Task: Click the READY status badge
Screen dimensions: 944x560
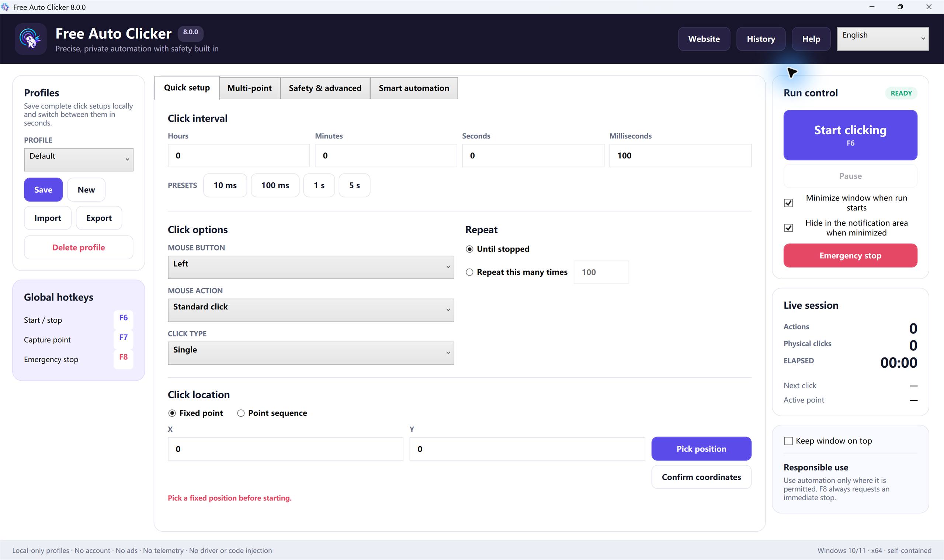Action: coord(901,93)
